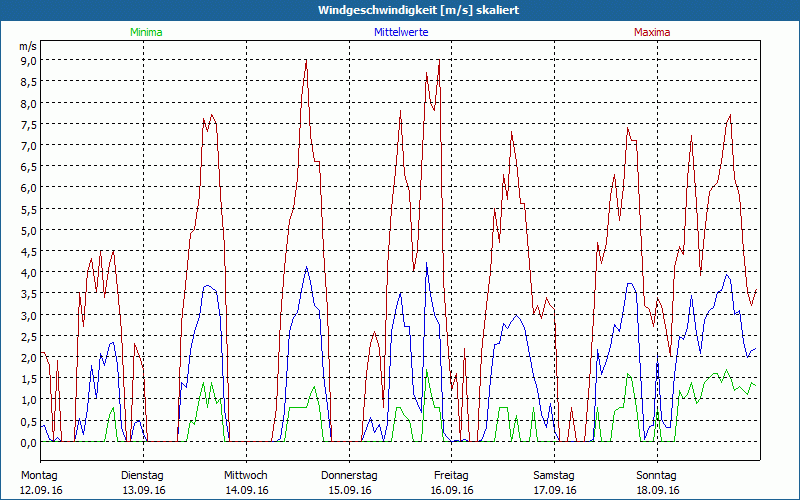800x500 pixels.
Task: Click the Freitag day label
Action: tap(451, 475)
